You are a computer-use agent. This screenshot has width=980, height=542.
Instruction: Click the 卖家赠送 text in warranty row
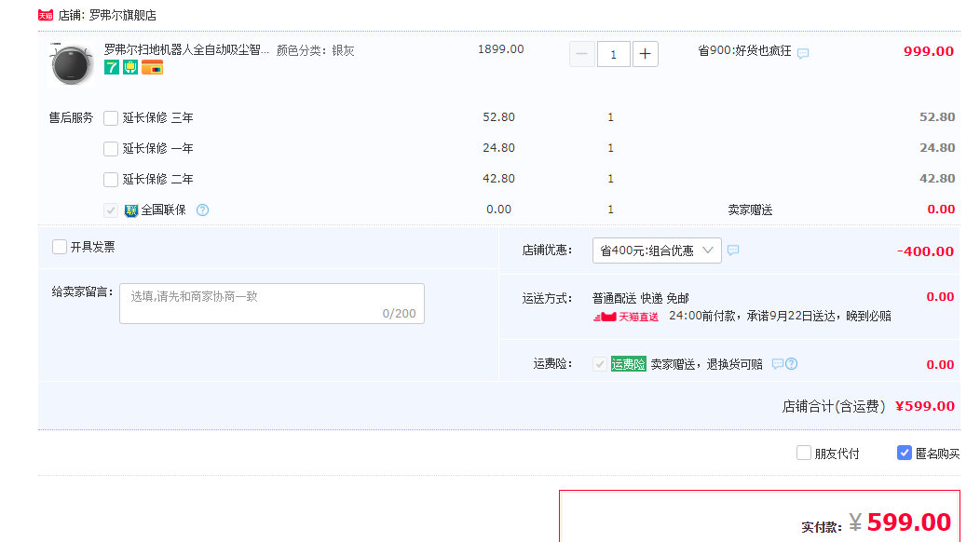[750, 210]
